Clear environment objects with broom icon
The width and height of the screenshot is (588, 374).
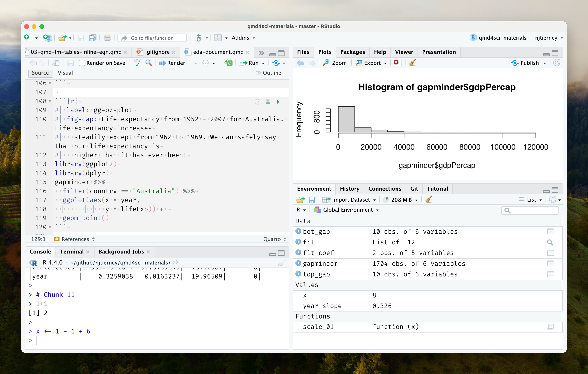click(428, 200)
